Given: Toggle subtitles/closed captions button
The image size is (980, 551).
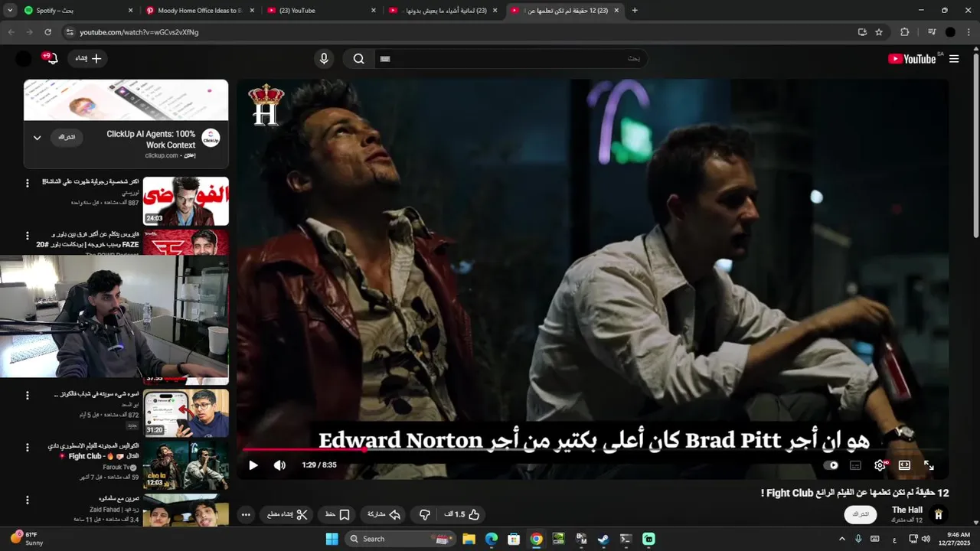Looking at the screenshot, I should pos(856,465).
